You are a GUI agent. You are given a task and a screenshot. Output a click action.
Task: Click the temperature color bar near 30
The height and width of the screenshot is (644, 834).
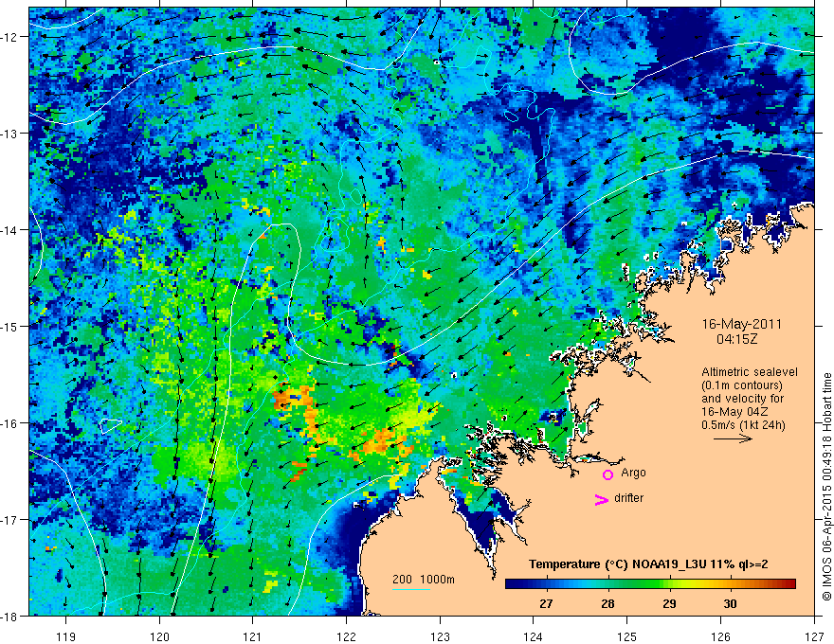(x=731, y=583)
